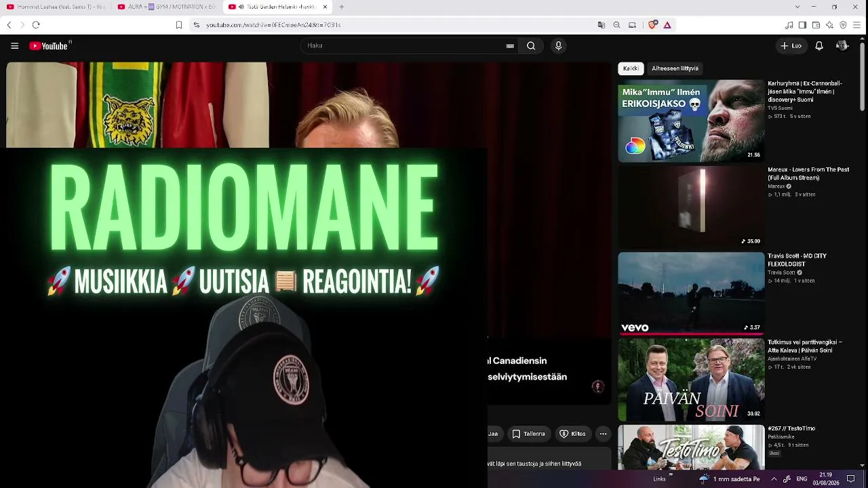
Task: Open the Karhuryhmä Ex-Cannonball video title
Action: pos(806,92)
